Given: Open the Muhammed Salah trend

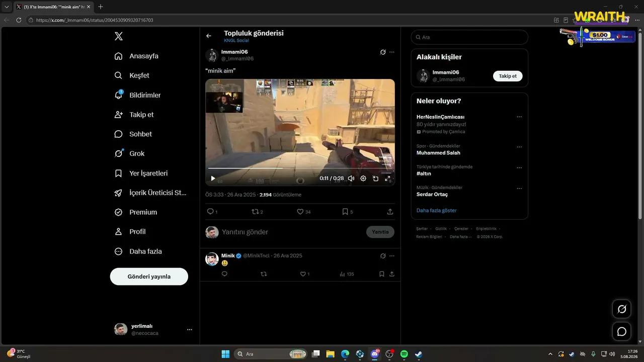Looking at the screenshot, I should (438, 153).
